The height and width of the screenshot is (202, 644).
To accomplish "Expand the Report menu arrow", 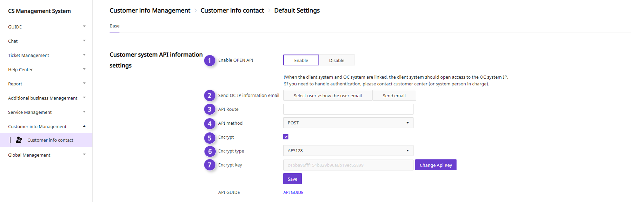I will click(84, 83).
